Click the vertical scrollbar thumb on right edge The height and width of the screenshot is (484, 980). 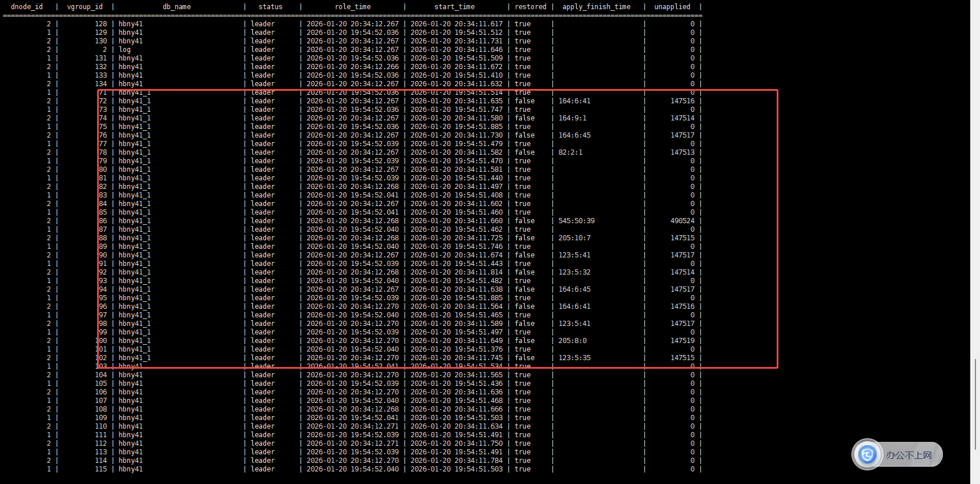pyautogui.click(x=975, y=404)
